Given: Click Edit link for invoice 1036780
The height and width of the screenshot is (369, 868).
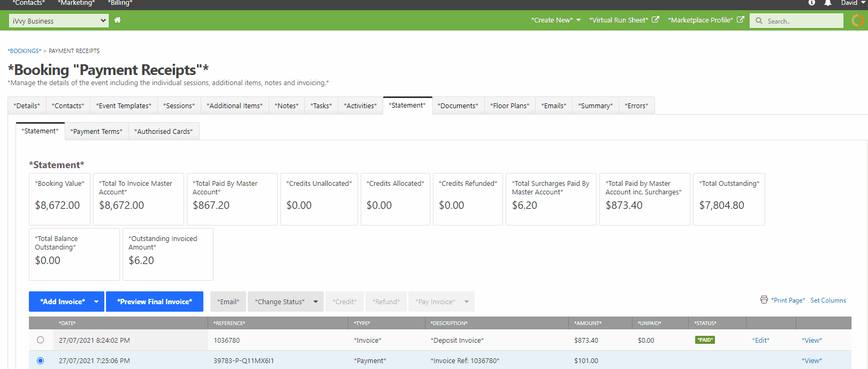Looking at the screenshot, I should (760, 340).
